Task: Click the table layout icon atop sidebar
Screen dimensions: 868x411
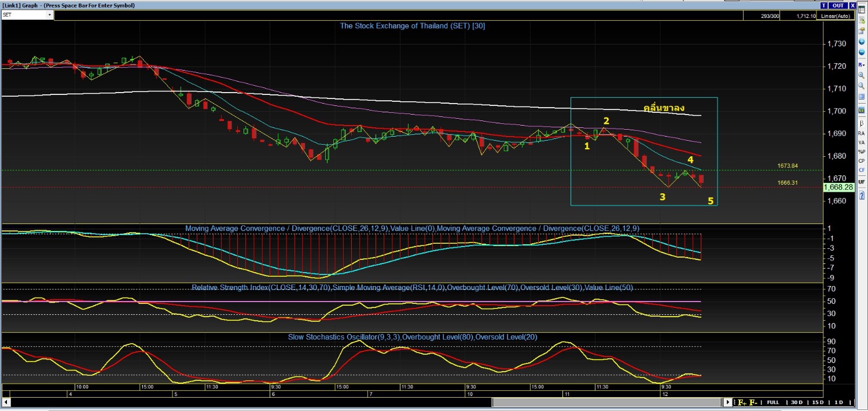Action: pyautogui.click(x=862, y=9)
